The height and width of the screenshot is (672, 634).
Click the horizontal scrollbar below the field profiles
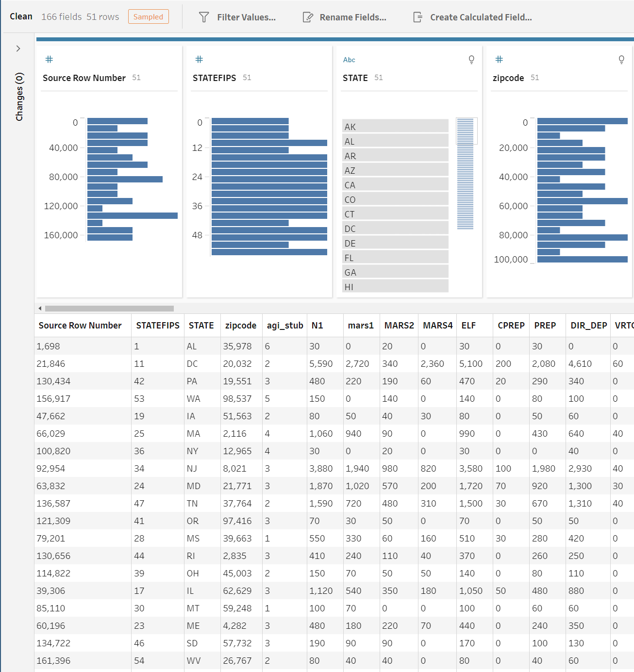coord(109,308)
